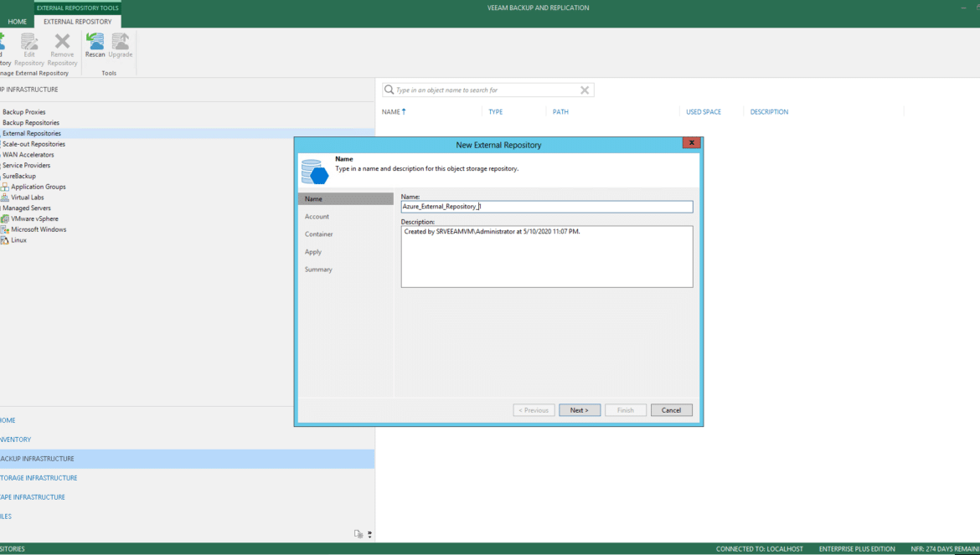Sort the list by TYPE column
This screenshot has height=555, width=980.
point(496,111)
